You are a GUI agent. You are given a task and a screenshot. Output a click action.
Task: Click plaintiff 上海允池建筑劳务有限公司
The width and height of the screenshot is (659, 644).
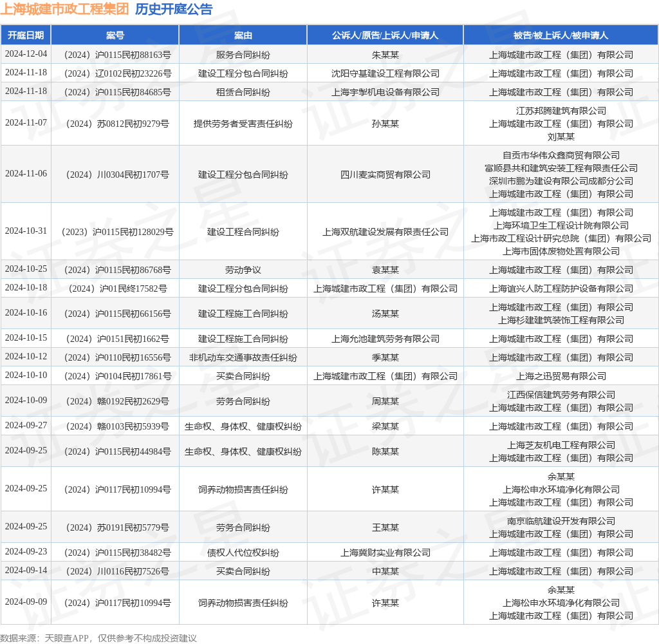coord(385,339)
